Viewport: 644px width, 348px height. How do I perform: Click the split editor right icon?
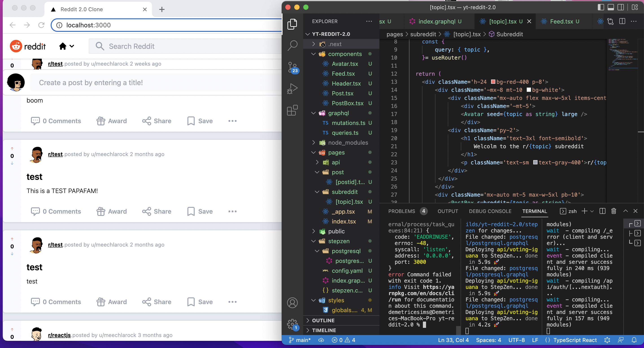[x=622, y=21]
